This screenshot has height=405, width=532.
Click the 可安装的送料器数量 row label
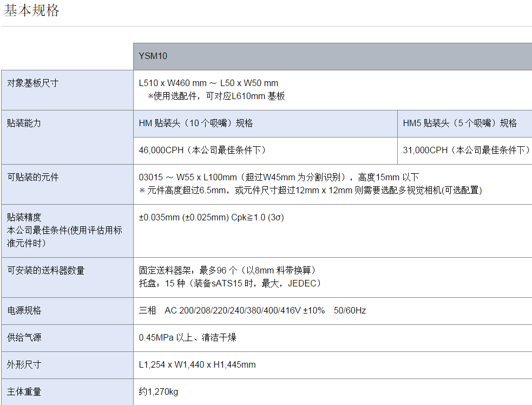coord(46,271)
